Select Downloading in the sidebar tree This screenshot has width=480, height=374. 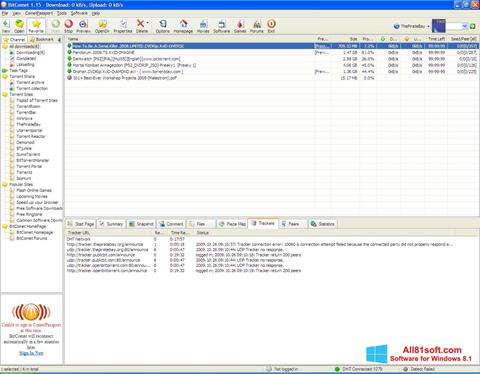point(30,53)
